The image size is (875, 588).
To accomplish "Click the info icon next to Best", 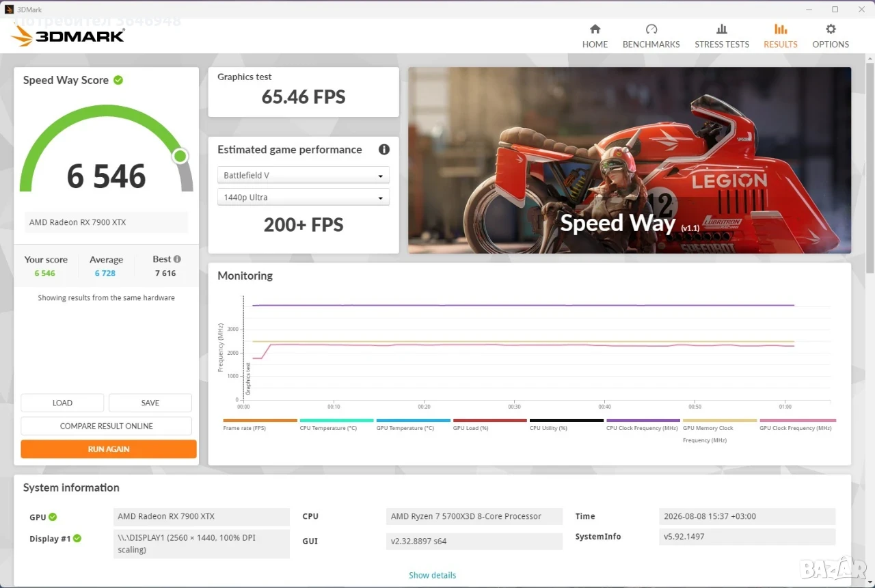I will (177, 259).
